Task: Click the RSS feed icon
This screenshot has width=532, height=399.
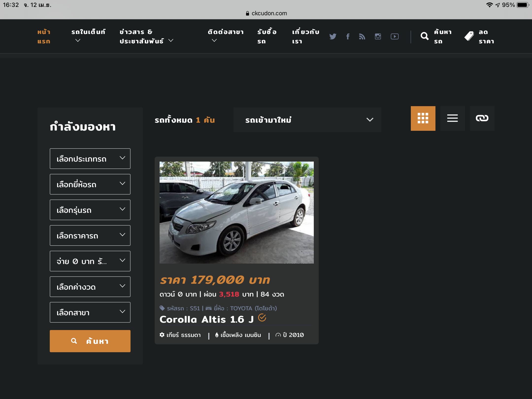Action: coord(362,36)
